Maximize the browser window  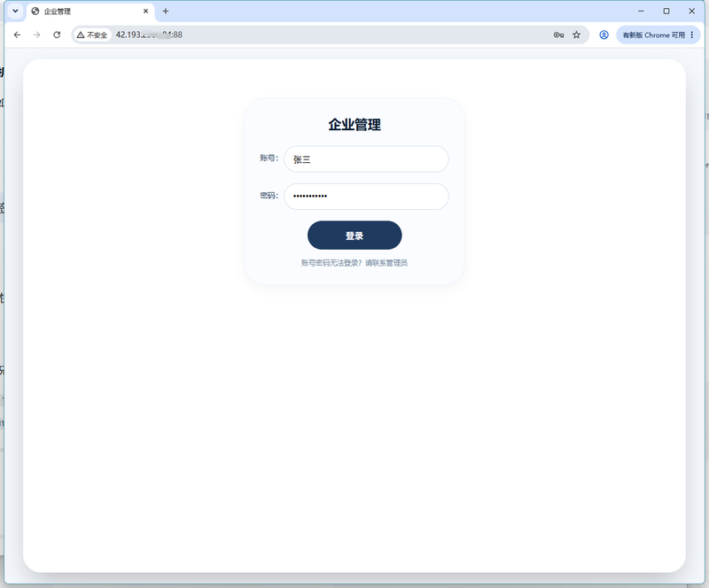[x=666, y=12]
